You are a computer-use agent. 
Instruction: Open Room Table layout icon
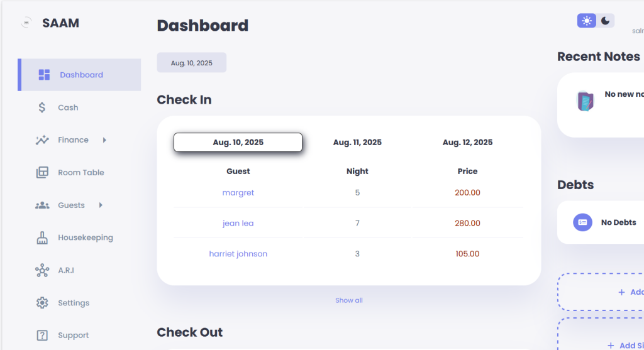click(42, 172)
